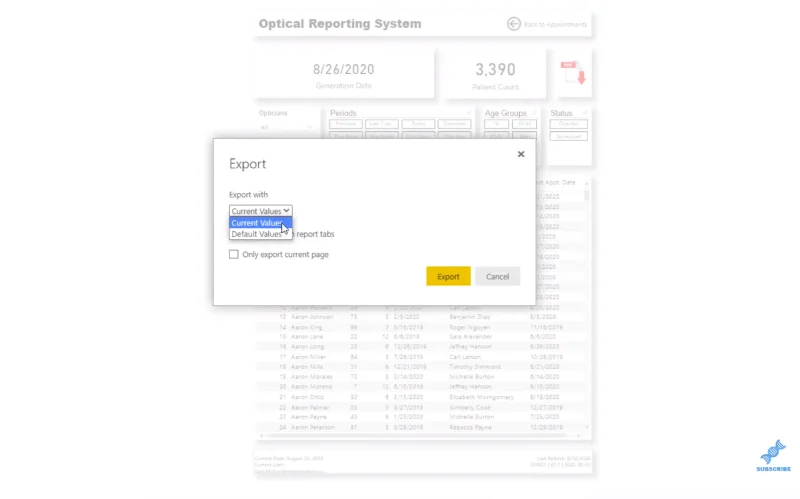Click the Patient Count card
The height and width of the screenshot is (499, 800).
tap(495, 74)
